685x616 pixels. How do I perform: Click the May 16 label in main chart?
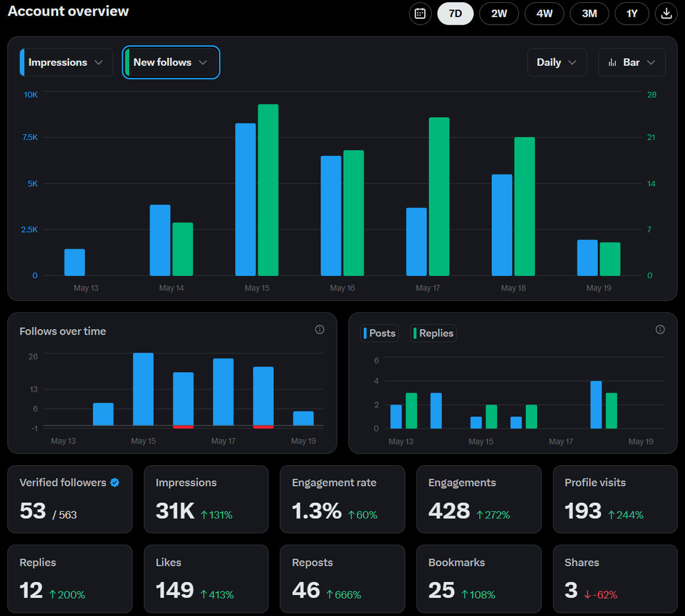[x=342, y=288]
